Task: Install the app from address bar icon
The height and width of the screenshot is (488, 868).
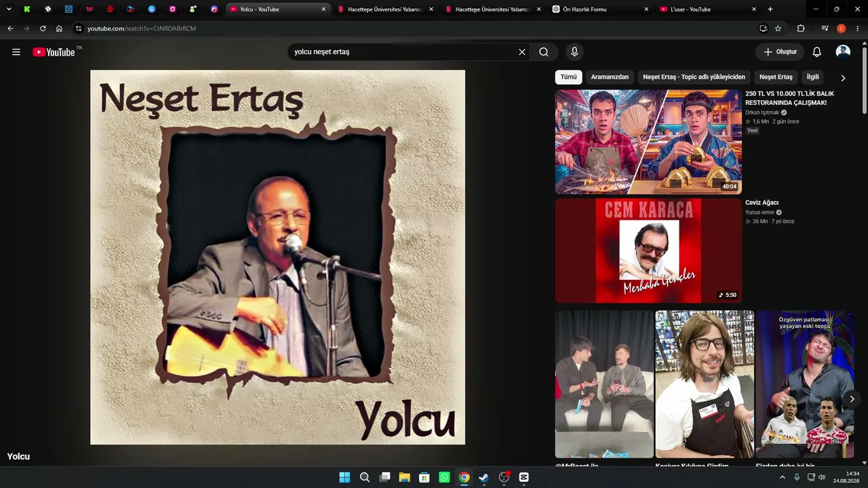Action: (763, 28)
